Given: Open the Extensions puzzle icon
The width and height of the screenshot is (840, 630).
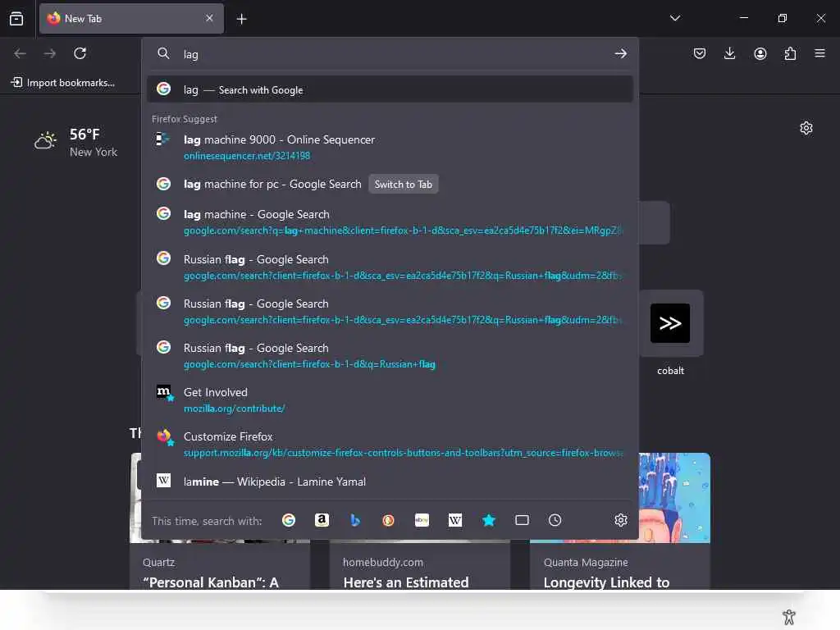Looking at the screenshot, I should tap(790, 53).
